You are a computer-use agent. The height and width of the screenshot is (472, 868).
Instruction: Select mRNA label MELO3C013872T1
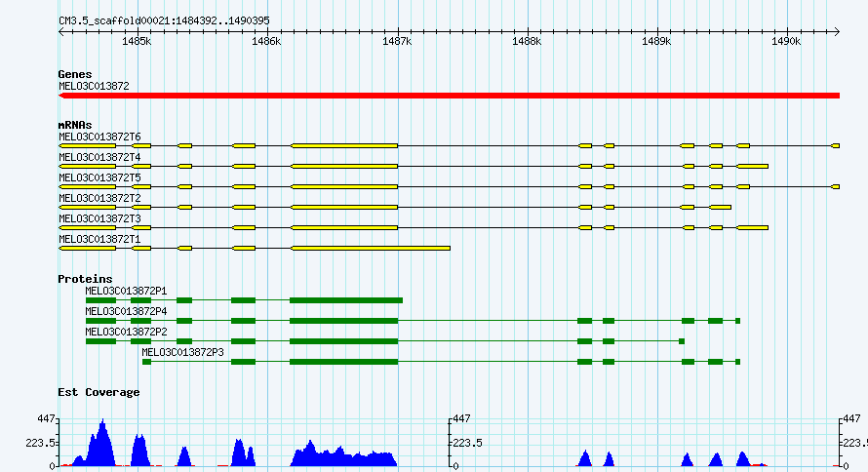pyautogui.click(x=99, y=239)
